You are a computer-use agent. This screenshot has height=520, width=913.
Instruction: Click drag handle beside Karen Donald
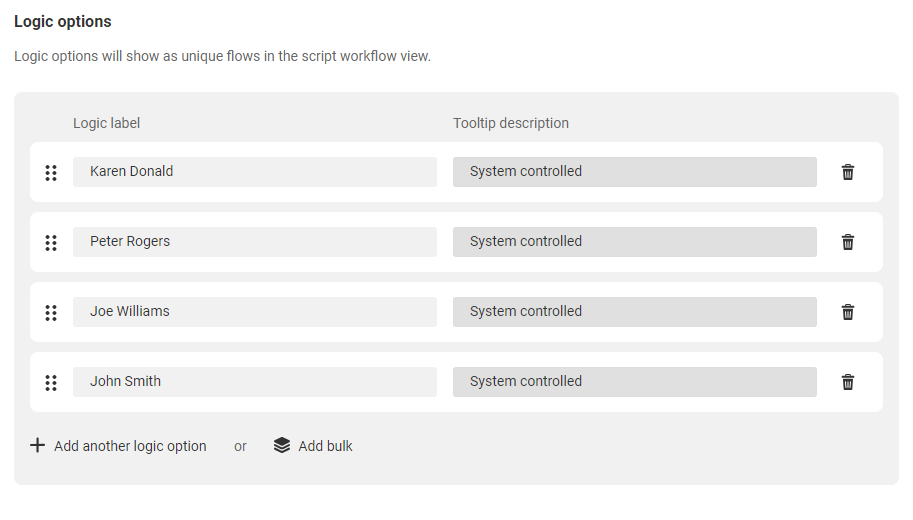coord(51,173)
